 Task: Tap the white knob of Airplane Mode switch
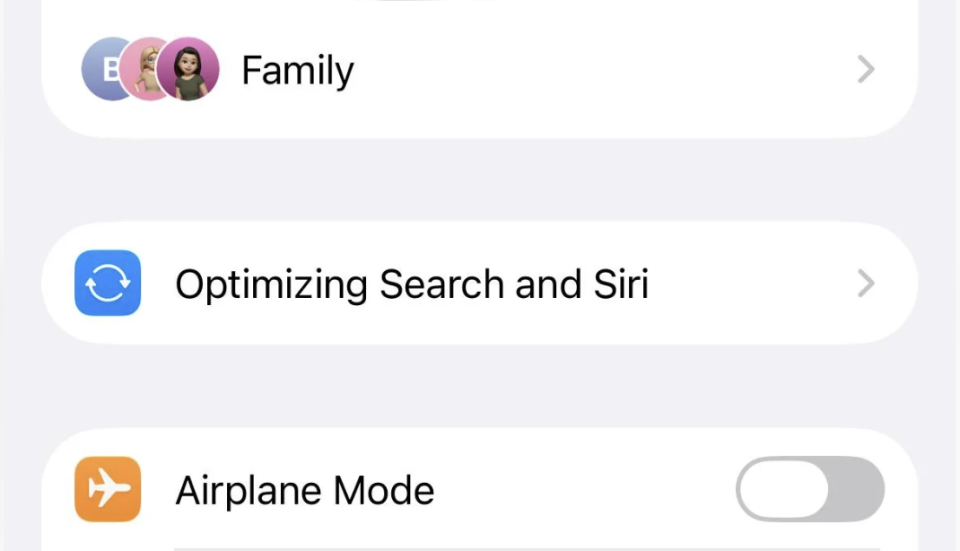[784, 489]
